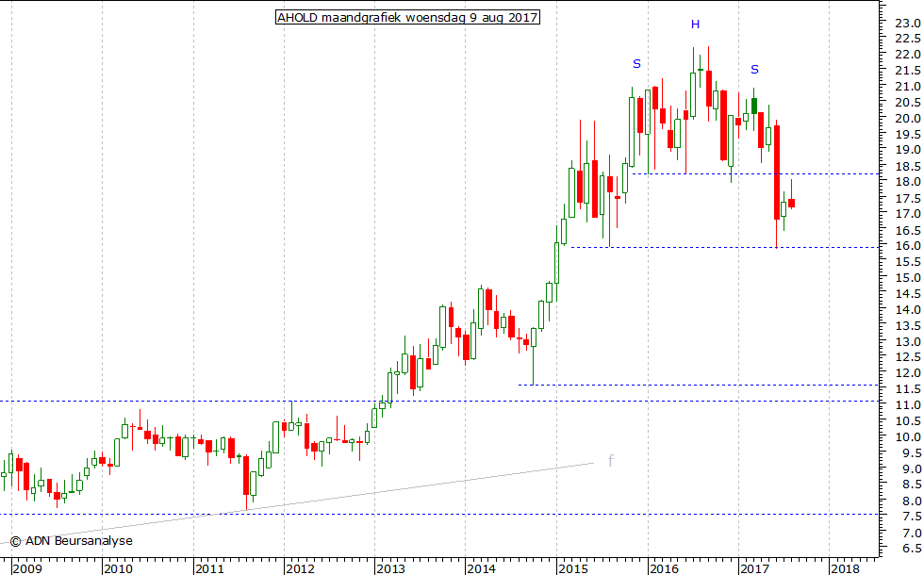Click the 2016 year label on time axis
The width and height of the screenshot is (924, 575).
click(664, 568)
